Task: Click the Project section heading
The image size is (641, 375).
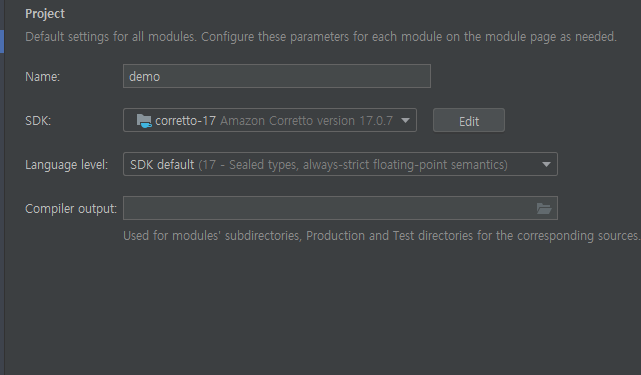Action: click(45, 14)
